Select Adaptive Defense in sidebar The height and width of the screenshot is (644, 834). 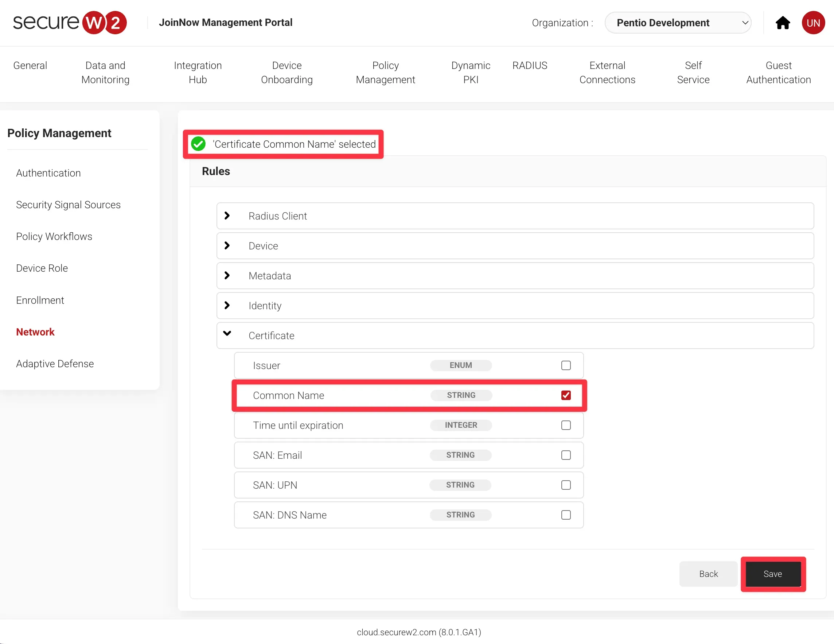(x=55, y=364)
